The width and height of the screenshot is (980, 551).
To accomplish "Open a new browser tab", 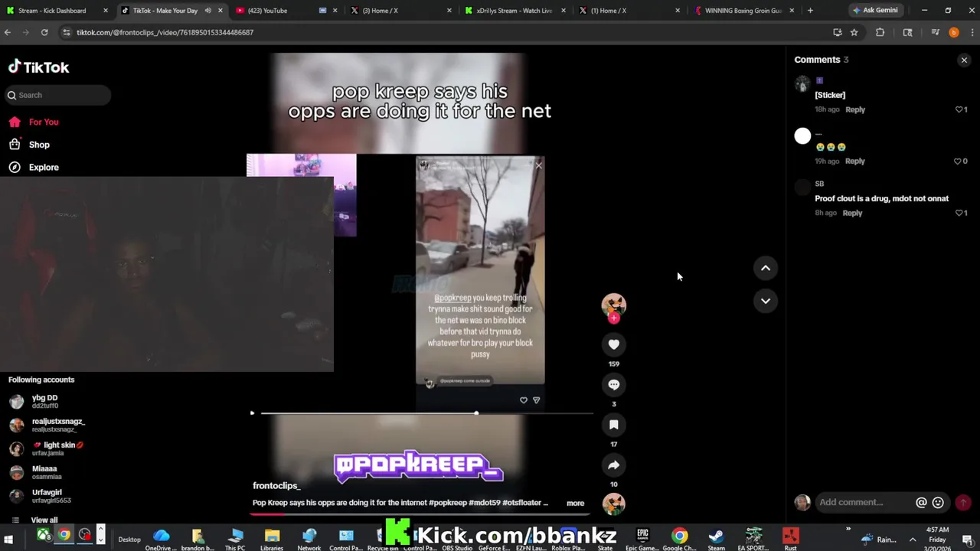I will (x=810, y=11).
